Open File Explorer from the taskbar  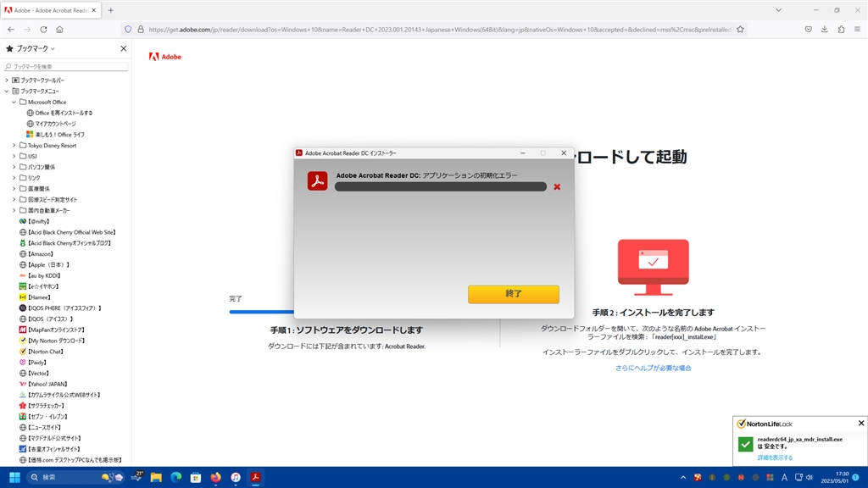156,477
